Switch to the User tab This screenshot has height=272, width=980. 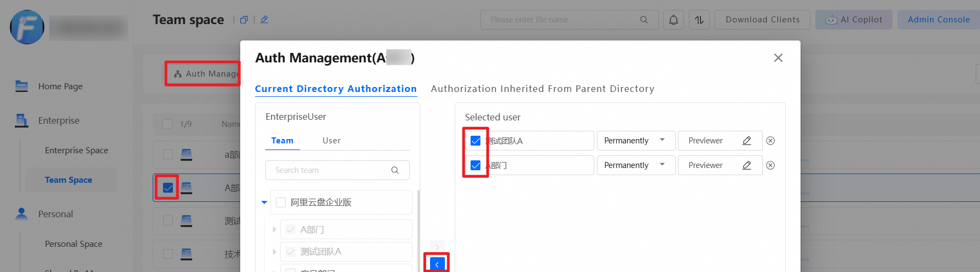point(332,141)
